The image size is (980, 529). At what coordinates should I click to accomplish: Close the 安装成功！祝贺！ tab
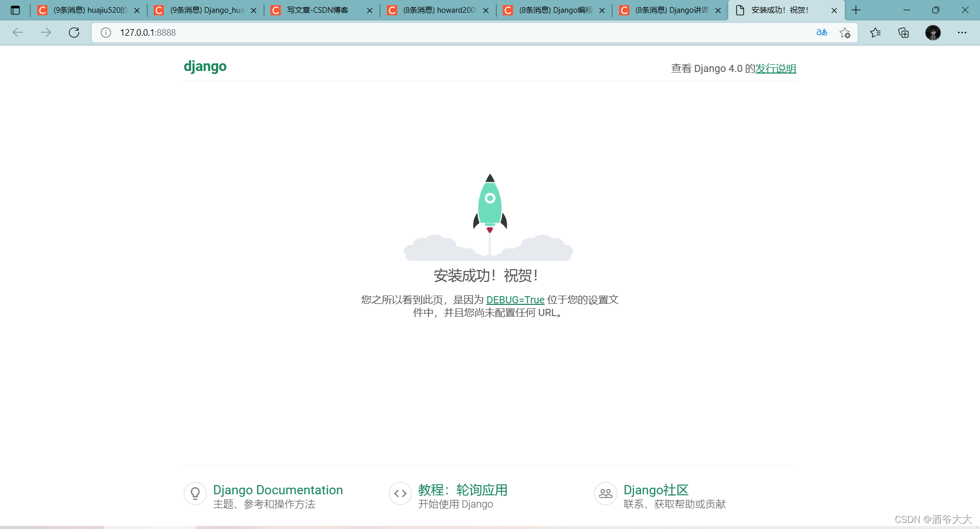(x=834, y=10)
